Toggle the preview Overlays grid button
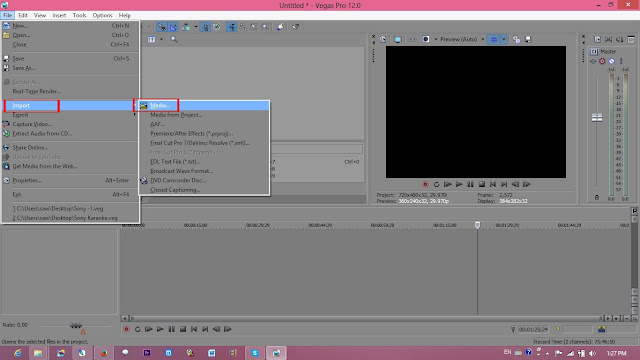Viewport: 640px width, 360px height. click(x=494, y=40)
